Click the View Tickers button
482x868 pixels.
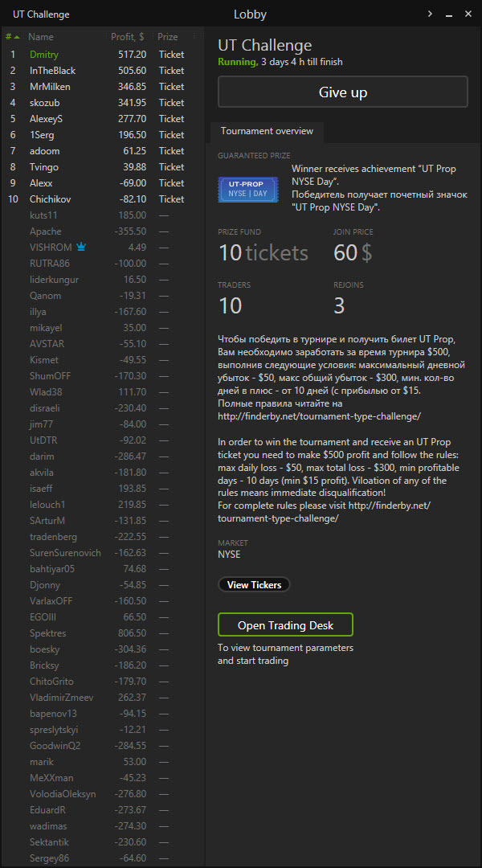(x=254, y=585)
